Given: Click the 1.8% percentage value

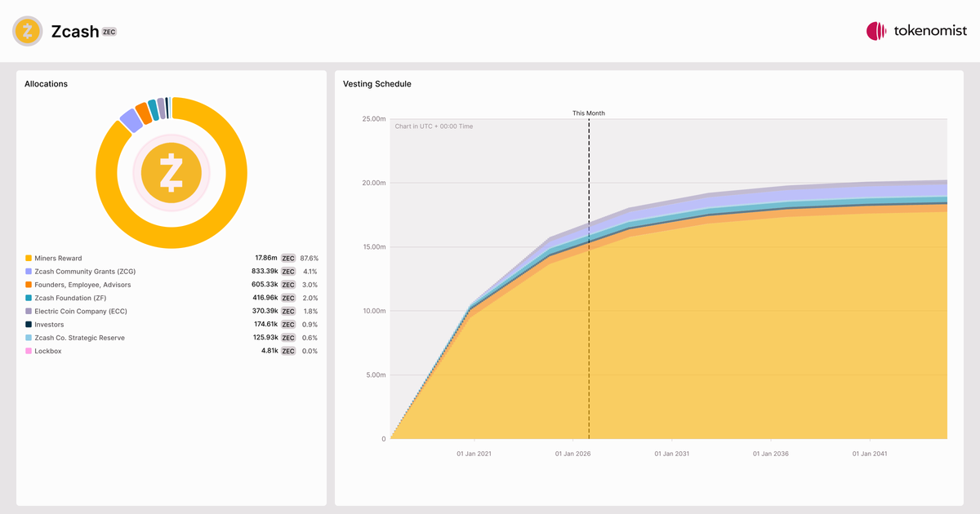Looking at the screenshot, I should click(x=310, y=311).
